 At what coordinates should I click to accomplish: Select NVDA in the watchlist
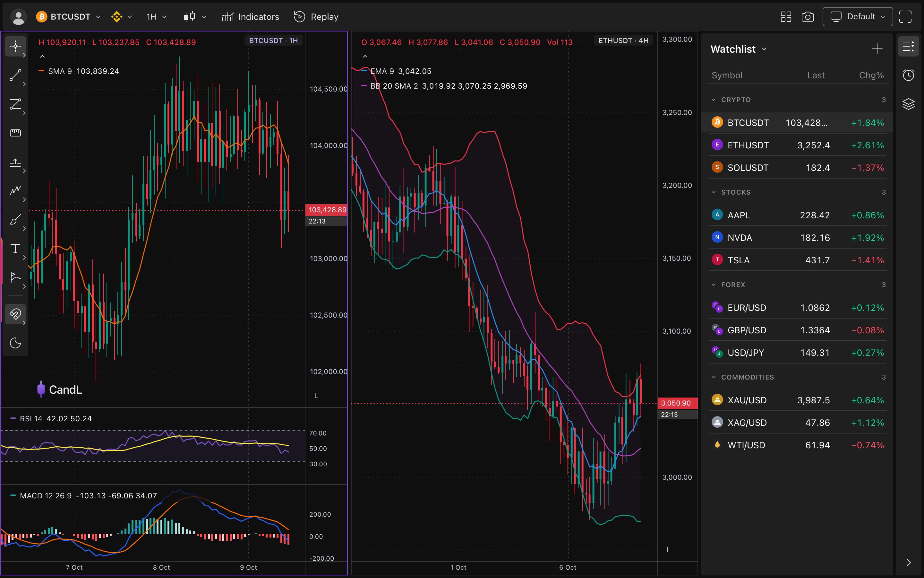click(x=797, y=238)
